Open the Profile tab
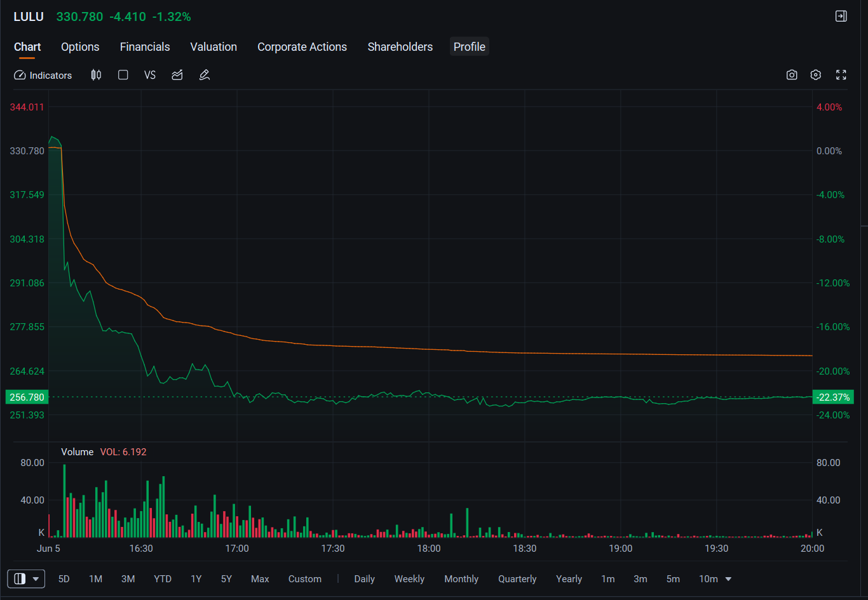This screenshot has height=600, width=868. pyautogui.click(x=470, y=47)
